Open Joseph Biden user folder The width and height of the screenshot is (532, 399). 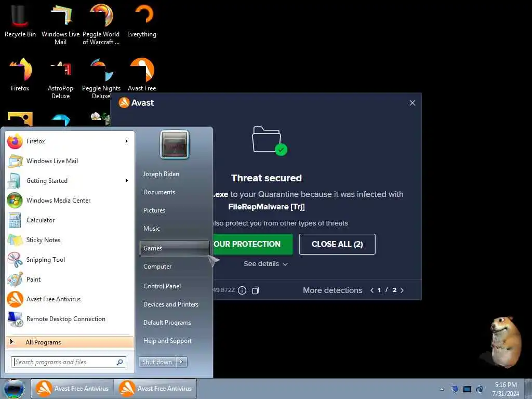tap(161, 174)
